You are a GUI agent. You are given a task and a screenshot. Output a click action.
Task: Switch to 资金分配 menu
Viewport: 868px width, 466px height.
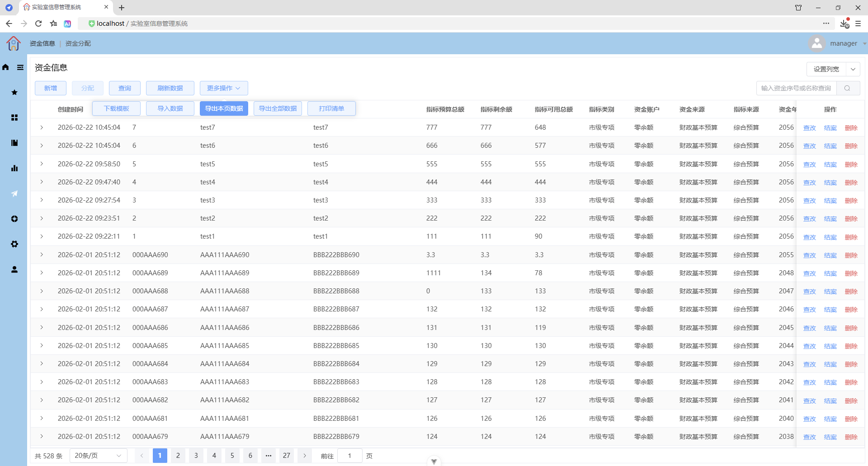pyautogui.click(x=78, y=43)
